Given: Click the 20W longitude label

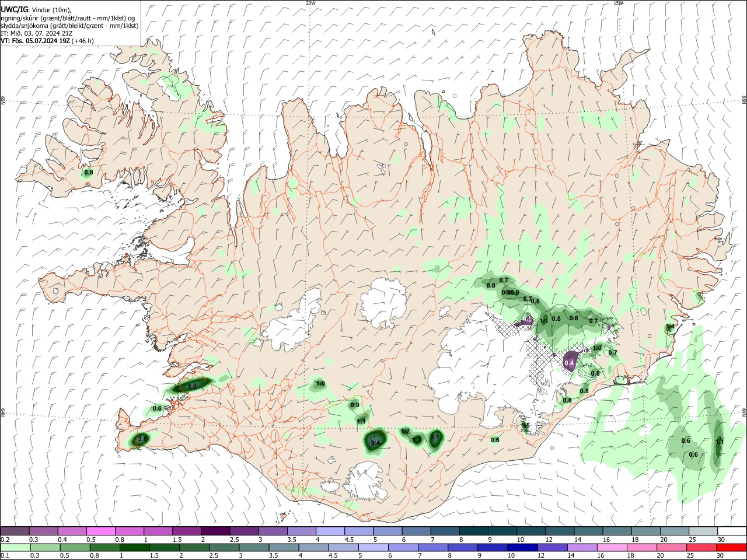Looking at the screenshot, I should coord(310,3).
